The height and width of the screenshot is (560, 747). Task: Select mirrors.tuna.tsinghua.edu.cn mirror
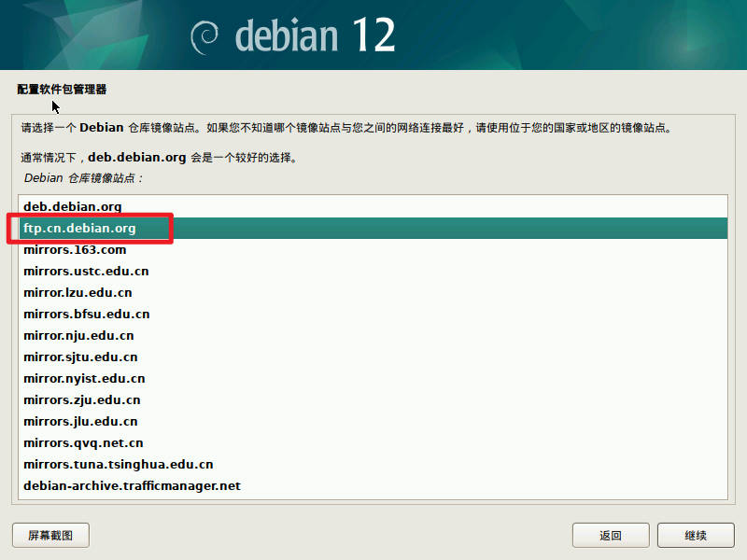pyautogui.click(x=373, y=464)
